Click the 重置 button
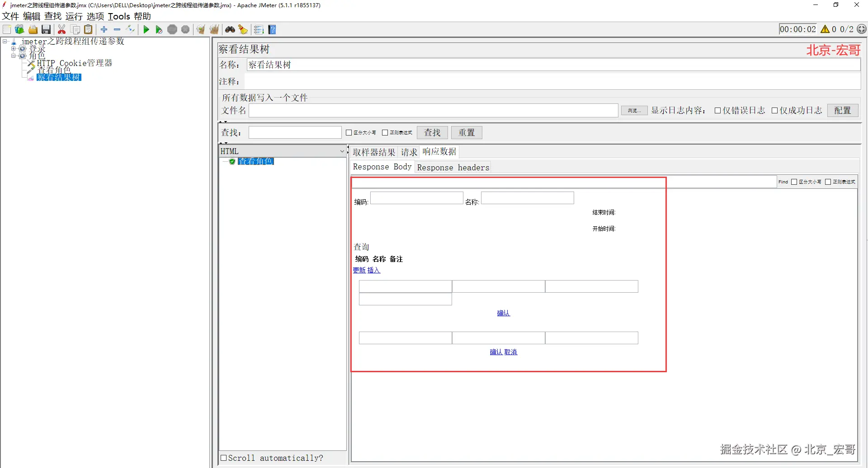This screenshot has width=868, height=468. [x=467, y=133]
